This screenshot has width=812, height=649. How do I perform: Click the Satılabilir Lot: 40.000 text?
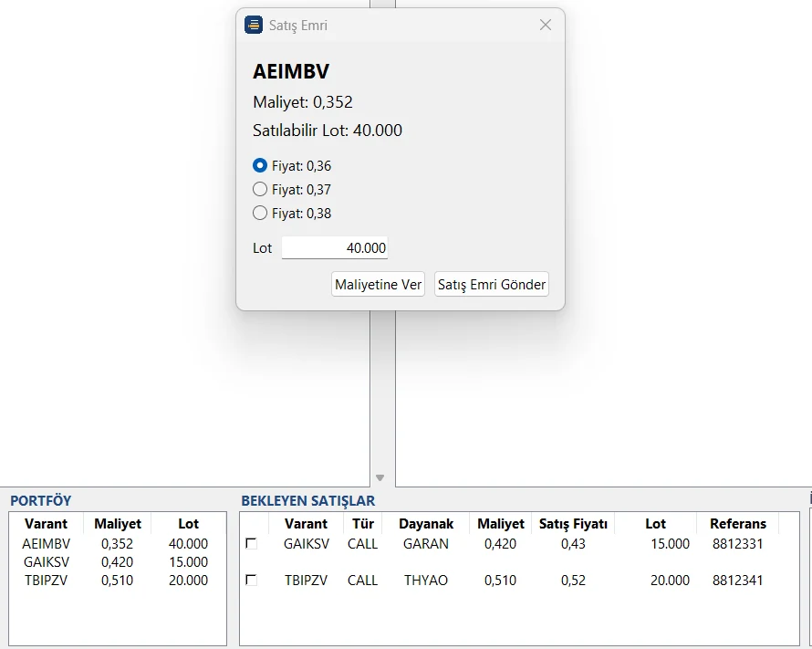coord(328,130)
